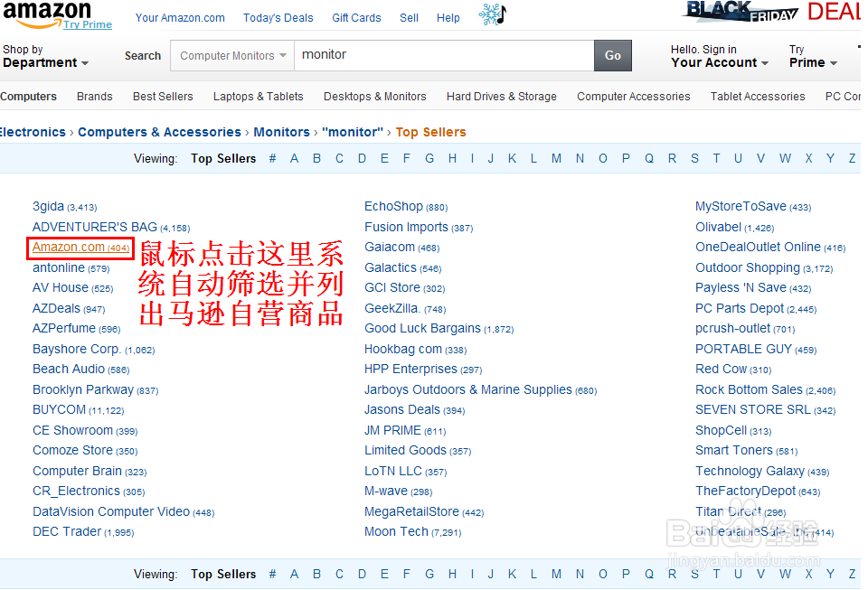Viewport: 868px width, 590px height.
Task: Select the Best Sellers nav tab
Action: pyautogui.click(x=163, y=96)
